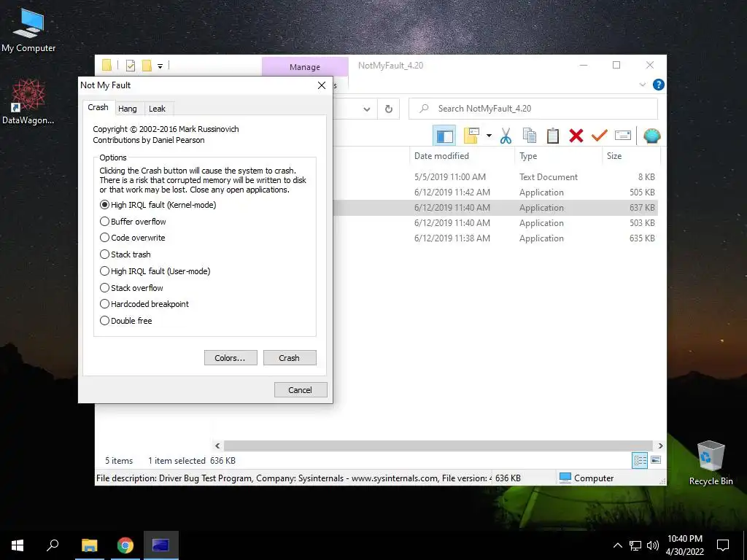
Task: Click the preview pane toolbar icon
Action: click(444, 136)
